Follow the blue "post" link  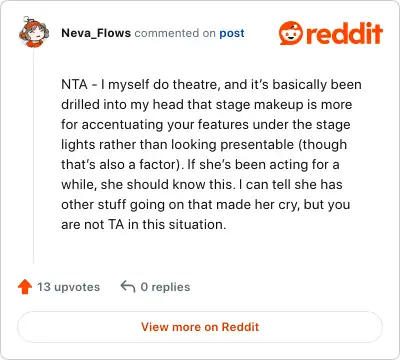click(x=232, y=33)
